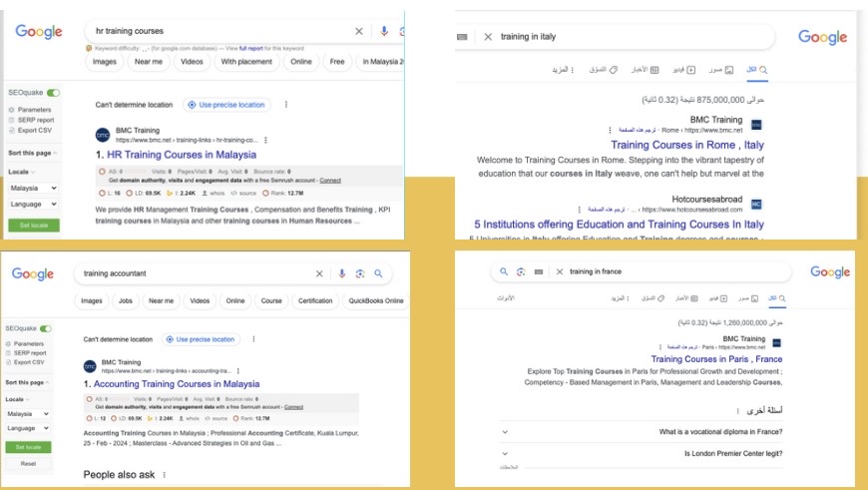Open Training Courses in Rome, Italy result
868x490 pixels.
687,145
